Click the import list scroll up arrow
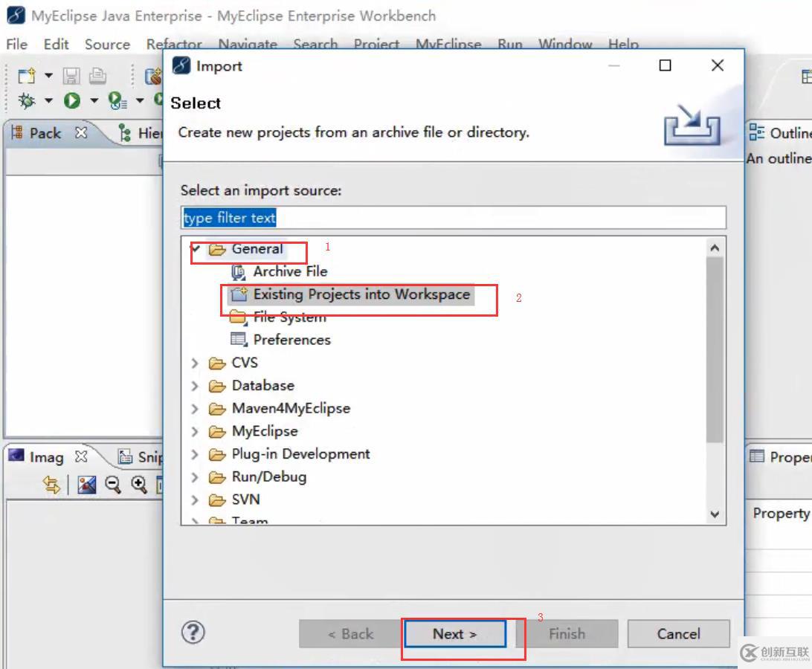Viewport: 812px width, 669px height. (715, 248)
